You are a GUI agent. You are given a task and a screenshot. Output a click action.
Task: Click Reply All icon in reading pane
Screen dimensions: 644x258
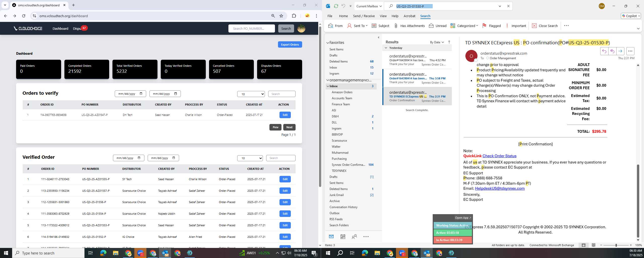(612, 51)
